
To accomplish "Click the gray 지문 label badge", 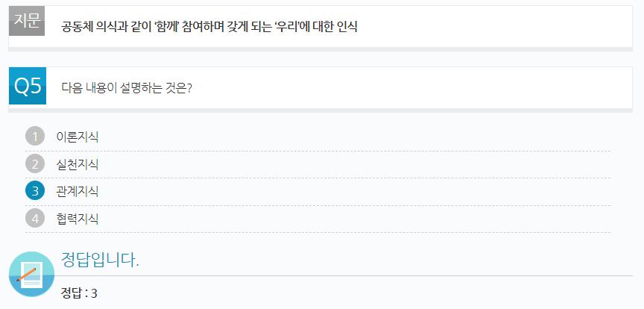I will [x=27, y=21].
